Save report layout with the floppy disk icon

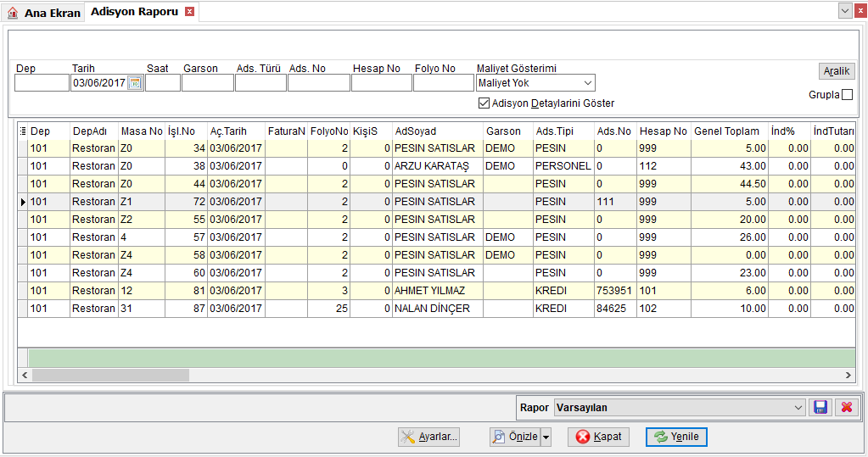[820, 407]
